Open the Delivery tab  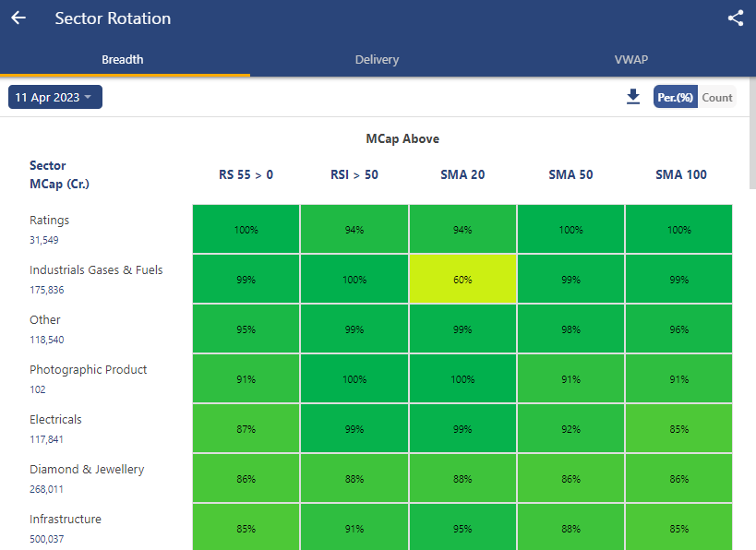coord(377,59)
